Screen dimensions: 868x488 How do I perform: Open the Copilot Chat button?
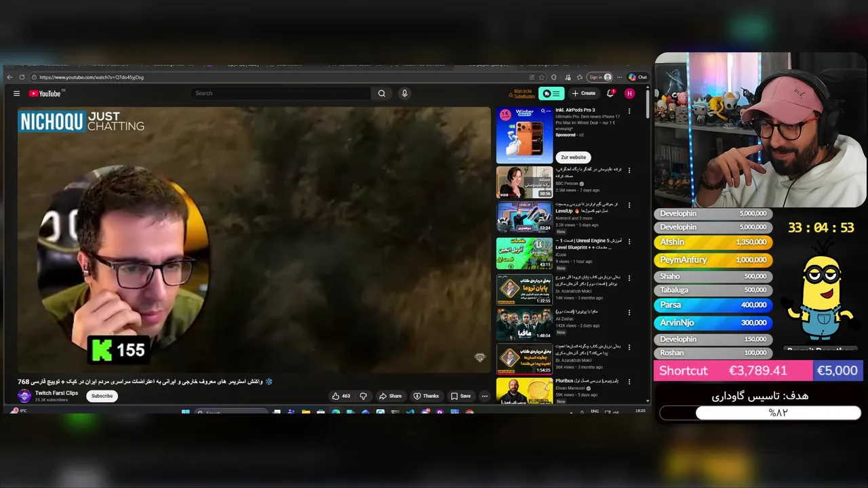[637, 77]
